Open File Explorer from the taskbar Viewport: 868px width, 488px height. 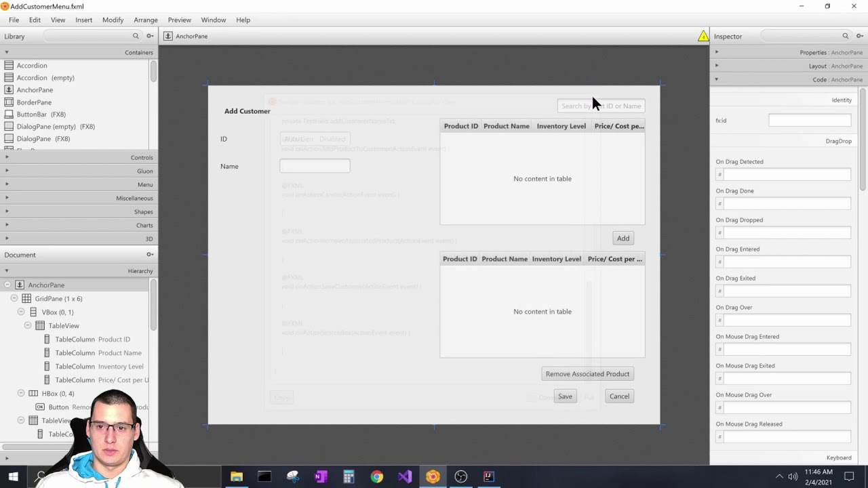tap(236, 476)
